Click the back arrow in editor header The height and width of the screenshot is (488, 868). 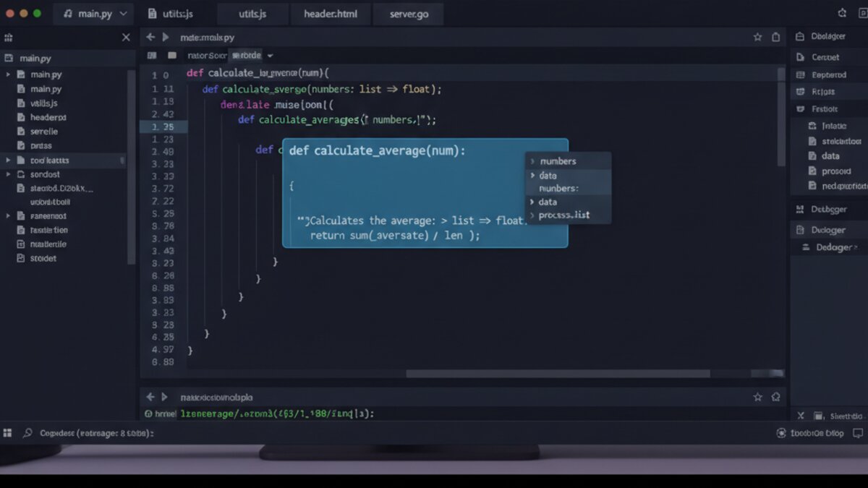pos(150,37)
